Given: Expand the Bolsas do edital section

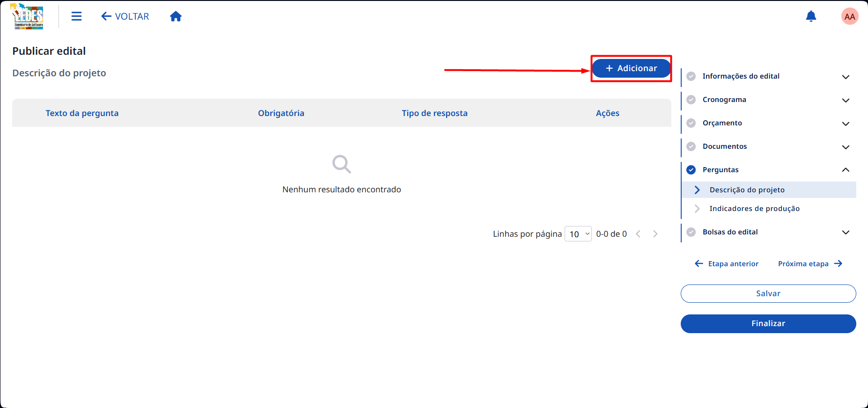Looking at the screenshot, I should (x=769, y=232).
